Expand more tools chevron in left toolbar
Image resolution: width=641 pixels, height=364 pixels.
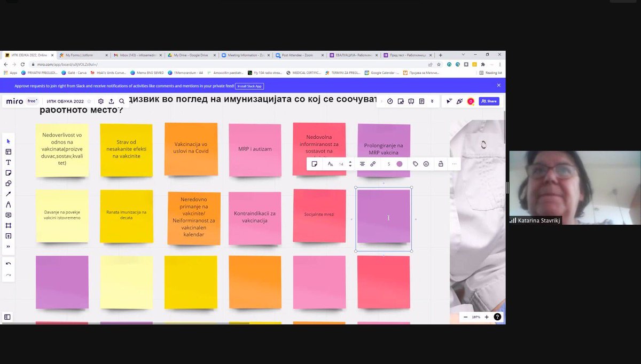tap(8, 247)
